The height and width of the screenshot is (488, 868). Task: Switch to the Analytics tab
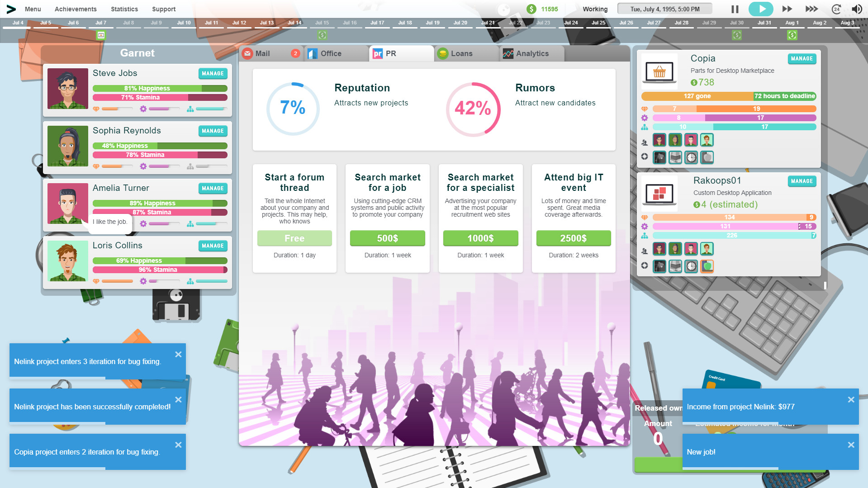tap(530, 53)
